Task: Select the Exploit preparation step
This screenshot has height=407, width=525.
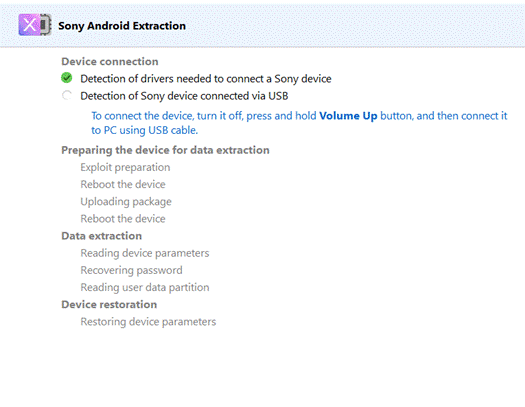Action: tap(125, 167)
